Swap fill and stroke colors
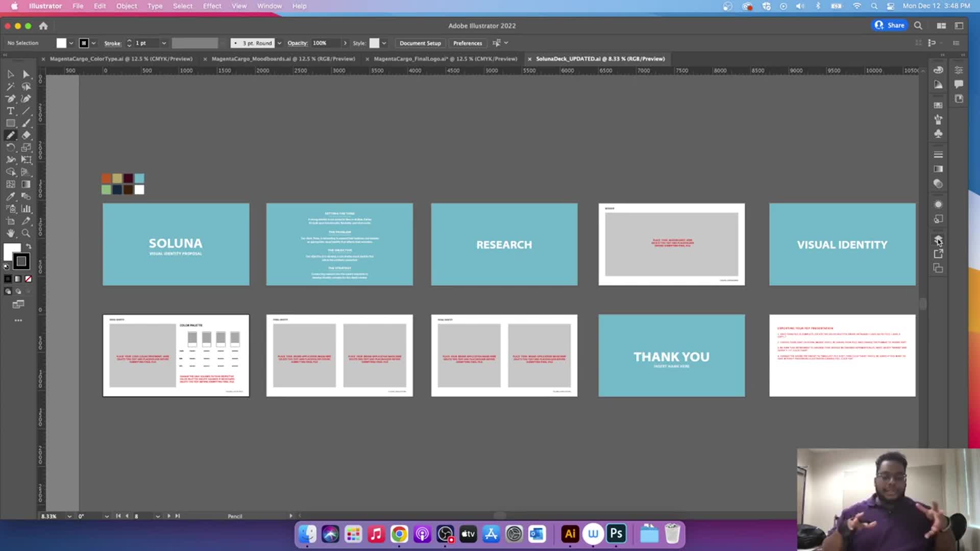Viewport: 980px width, 551px height. coord(29,246)
